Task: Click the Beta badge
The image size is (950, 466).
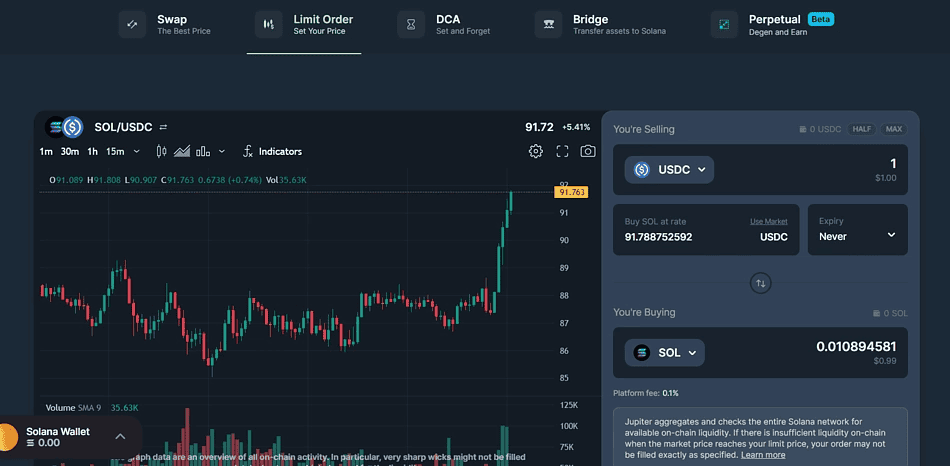Action: pyautogui.click(x=821, y=19)
